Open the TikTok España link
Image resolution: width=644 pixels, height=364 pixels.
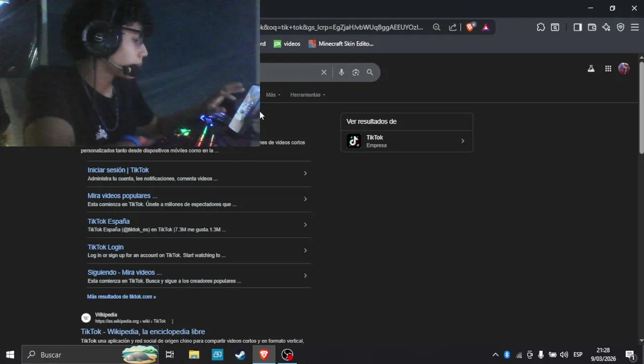click(109, 221)
